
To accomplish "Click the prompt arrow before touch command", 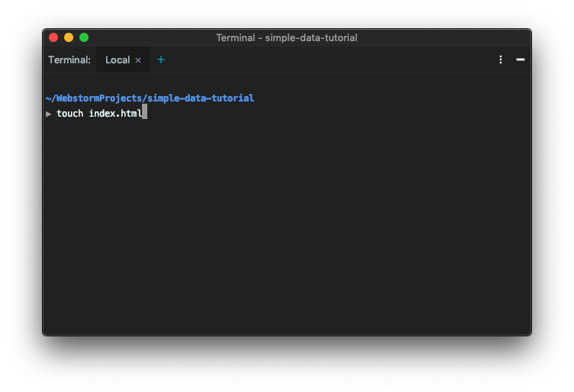I will [49, 114].
